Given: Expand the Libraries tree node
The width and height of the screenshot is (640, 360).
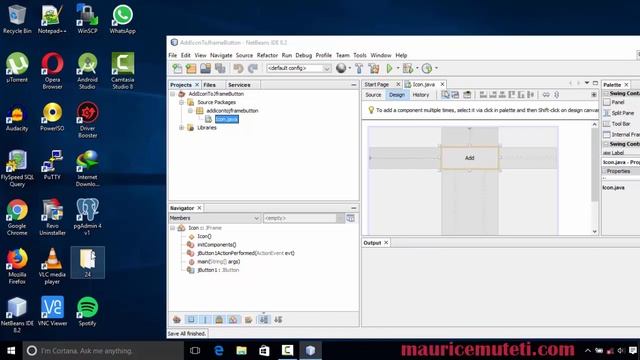Looking at the screenshot, I should pyautogui.click(x=182, y=127).
